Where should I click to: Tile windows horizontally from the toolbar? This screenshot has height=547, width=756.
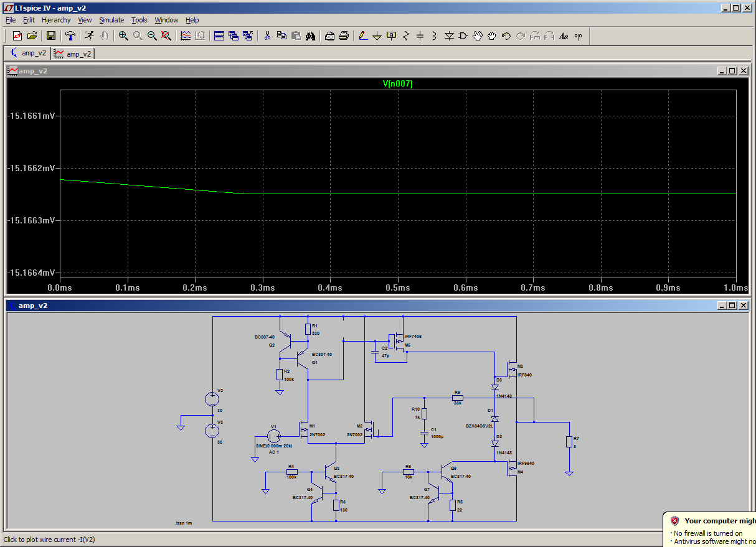coord(219,36)
